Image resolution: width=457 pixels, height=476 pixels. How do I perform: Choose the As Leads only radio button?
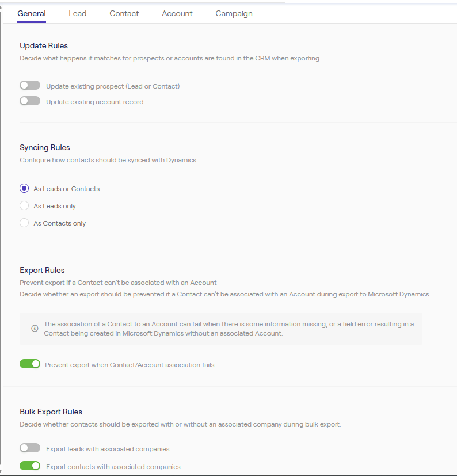click(x=24, y=206)
